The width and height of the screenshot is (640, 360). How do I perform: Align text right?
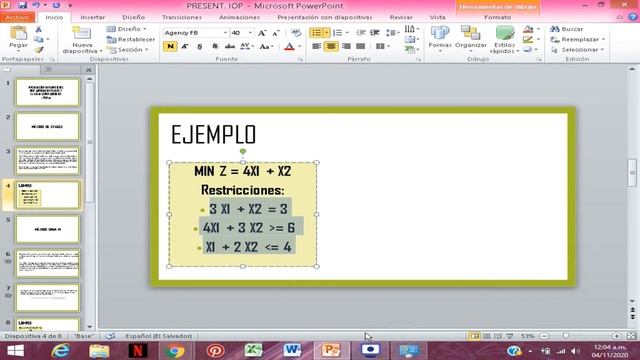coord(346,47)
